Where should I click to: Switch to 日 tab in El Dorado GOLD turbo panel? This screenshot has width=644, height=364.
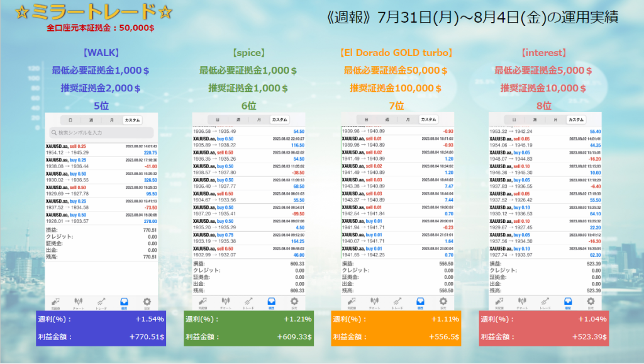tap(367, 119)
